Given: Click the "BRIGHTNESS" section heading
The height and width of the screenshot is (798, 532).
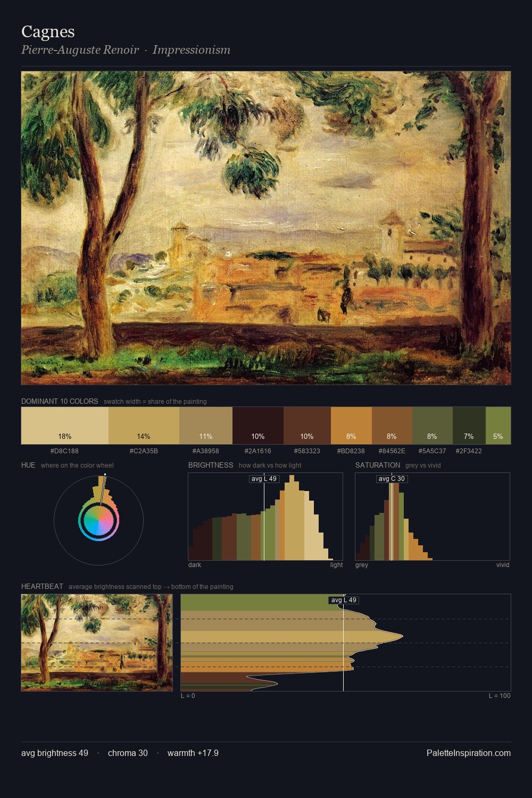Looking at the screenshot, I should tap(211, 465).
